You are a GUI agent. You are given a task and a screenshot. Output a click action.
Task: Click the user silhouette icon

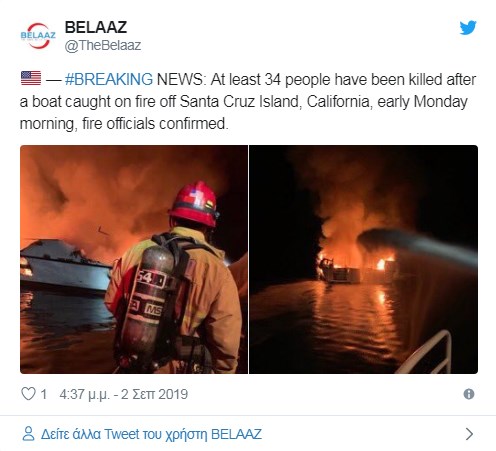click(x=28, y=434)
